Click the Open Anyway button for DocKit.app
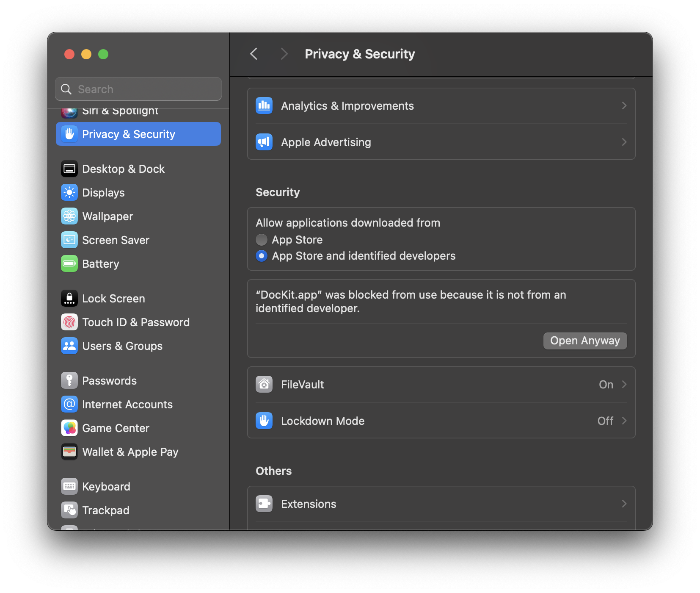 click(585, 341)
